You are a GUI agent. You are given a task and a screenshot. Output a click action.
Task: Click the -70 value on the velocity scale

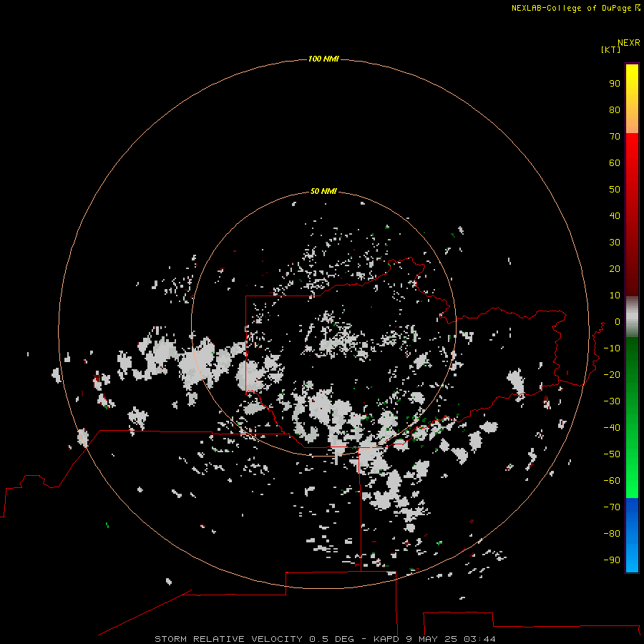coord(612,507)
